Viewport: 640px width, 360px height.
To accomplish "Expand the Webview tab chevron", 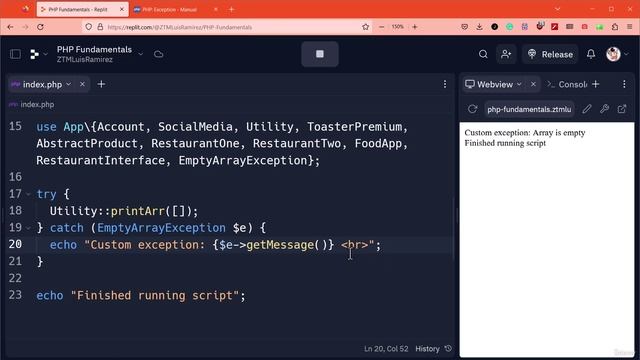I will (519, 84).
